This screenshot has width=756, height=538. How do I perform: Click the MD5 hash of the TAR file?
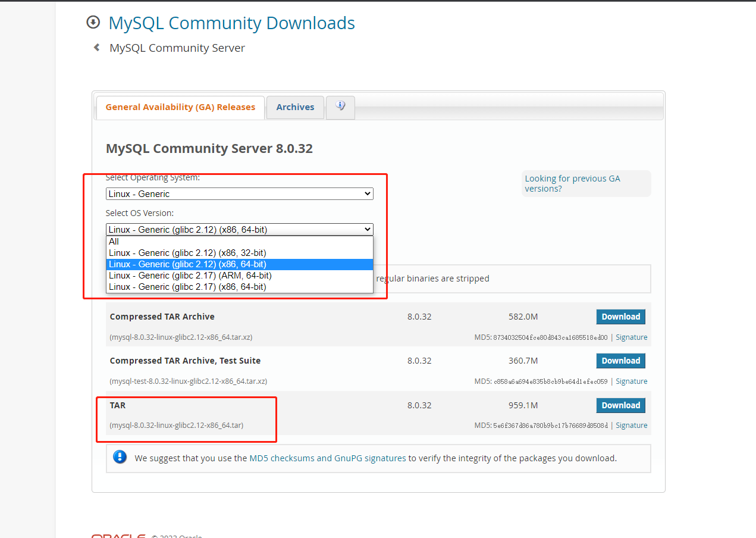[551, 426]
